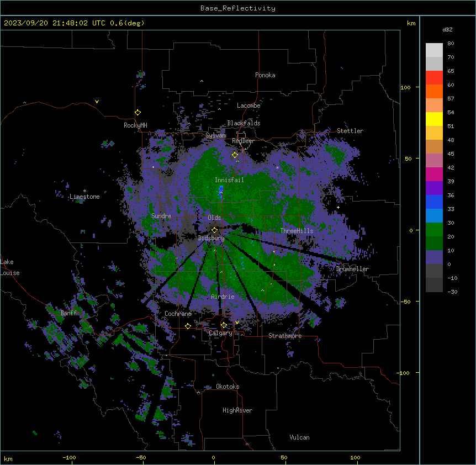This screenshot has width=476, height=465.
Task: Click the white plus marker west of ThreeHills region edge
Action: (338, 207)
